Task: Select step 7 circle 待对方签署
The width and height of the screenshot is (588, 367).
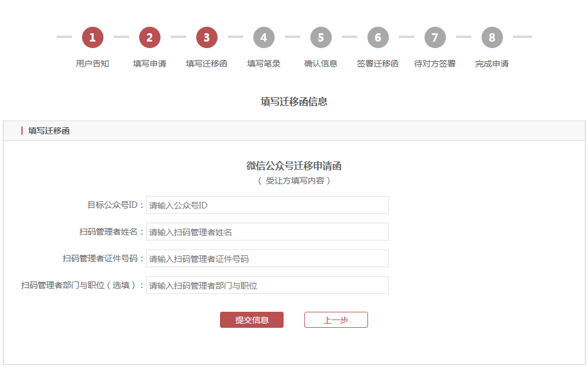Action: [435, 37]
